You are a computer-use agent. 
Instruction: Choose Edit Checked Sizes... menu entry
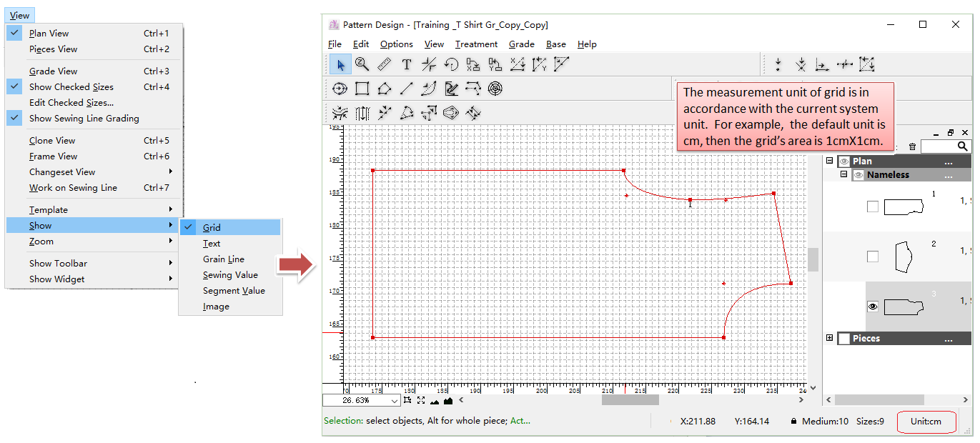coord(71,103)
